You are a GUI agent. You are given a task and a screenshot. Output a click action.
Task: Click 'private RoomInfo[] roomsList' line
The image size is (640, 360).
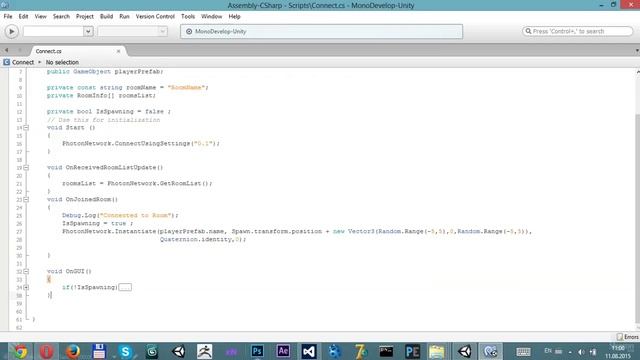pos(101,96)
